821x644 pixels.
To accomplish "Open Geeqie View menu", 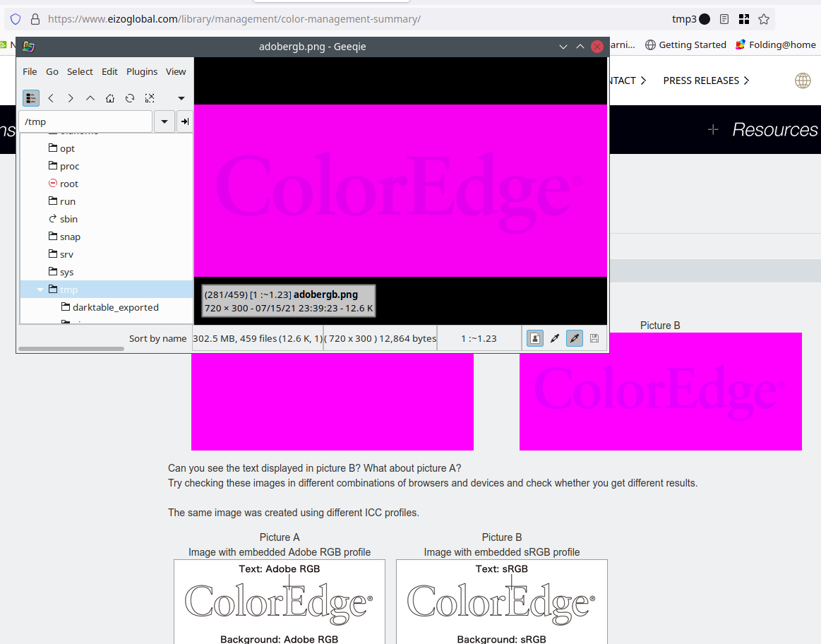I will [x=175, y=72].
